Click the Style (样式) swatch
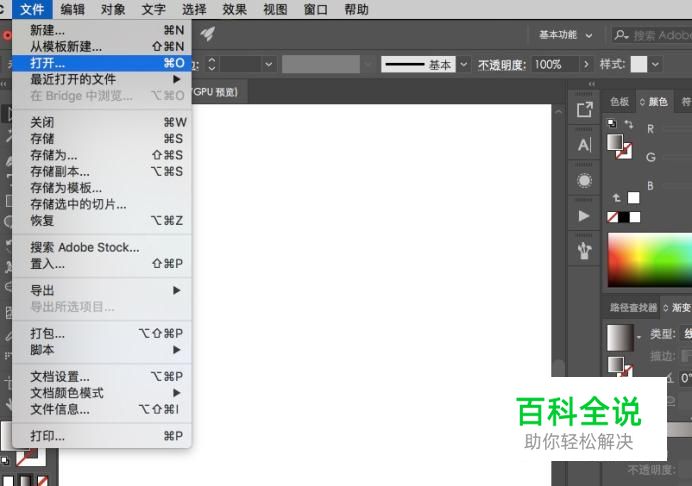The width and height of the screenshot is (692, 486). point(639,64)
